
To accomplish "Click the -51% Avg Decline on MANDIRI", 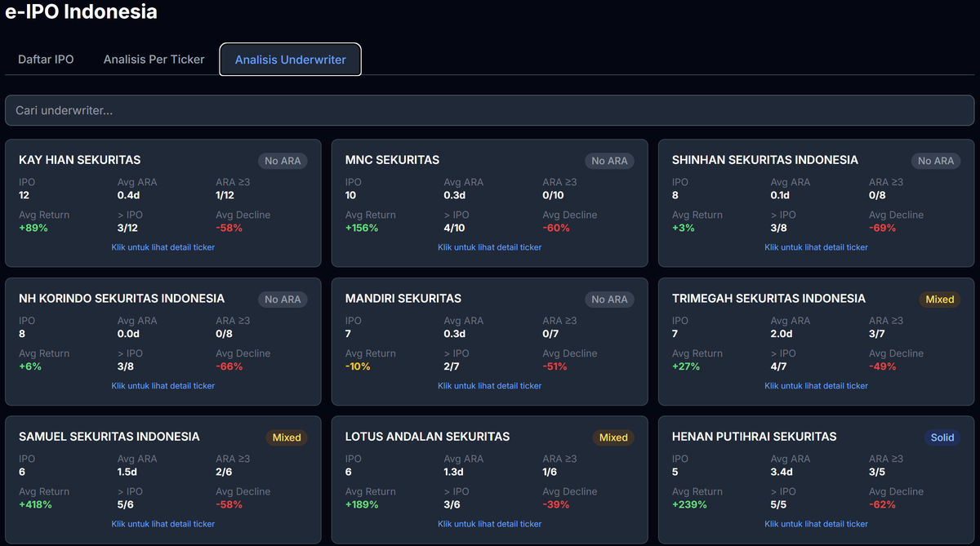I will pos(555,366).
